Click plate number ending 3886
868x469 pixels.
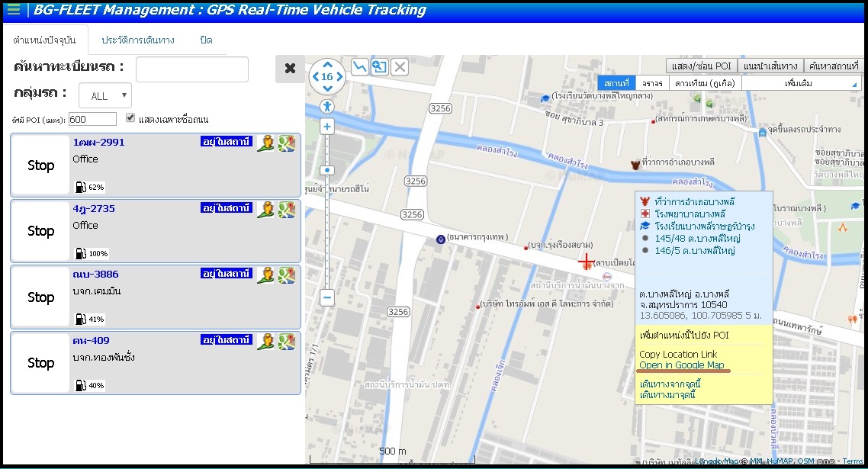click(x=95, y=274)
